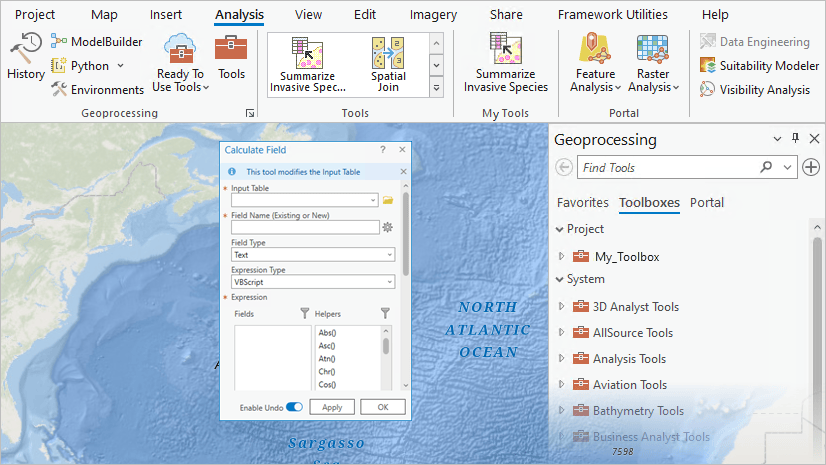Click the Helpers list scrollbar thumb

[386, 346]
